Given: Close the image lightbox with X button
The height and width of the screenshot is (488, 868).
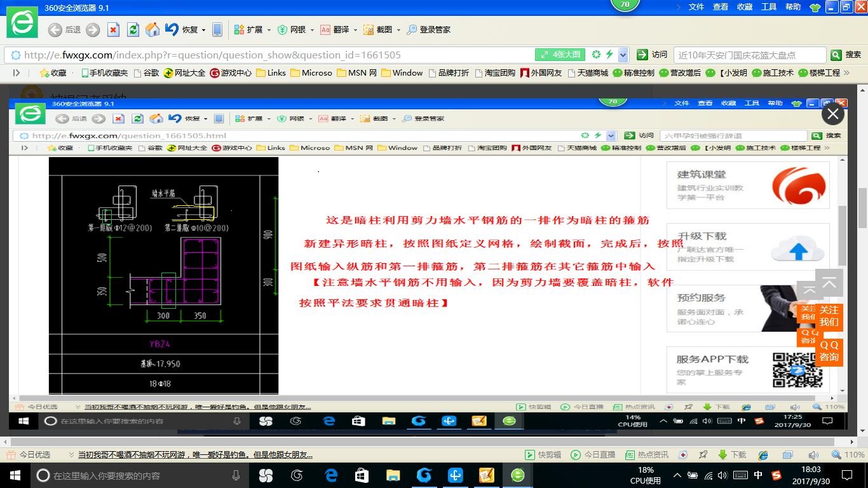Looking at the screenshot, I should 833,114.
